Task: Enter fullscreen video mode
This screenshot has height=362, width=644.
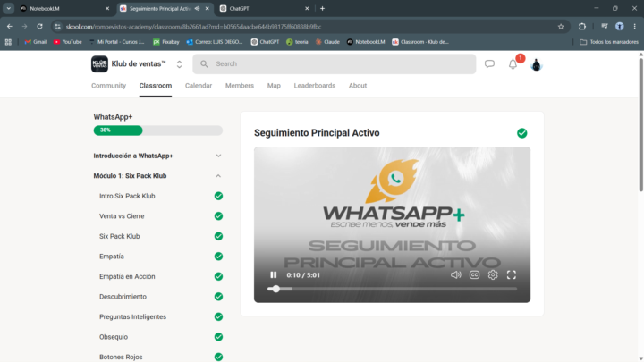Action: pos(512,275)
